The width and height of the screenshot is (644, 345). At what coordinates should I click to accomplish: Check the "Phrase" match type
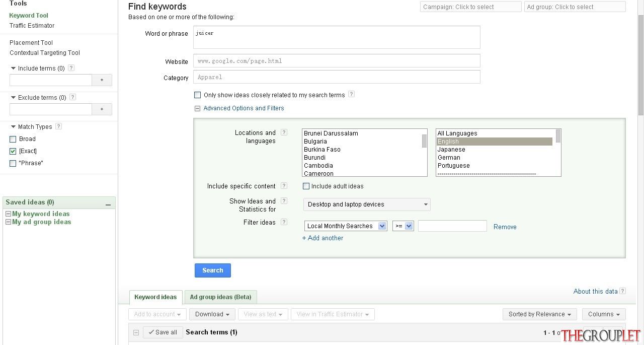13,163
